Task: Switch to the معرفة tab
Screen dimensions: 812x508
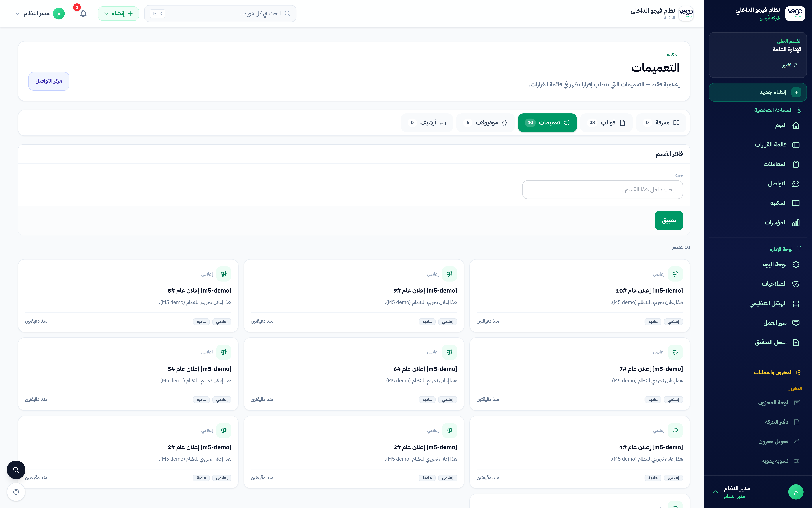Action: (x=661, y=123)
